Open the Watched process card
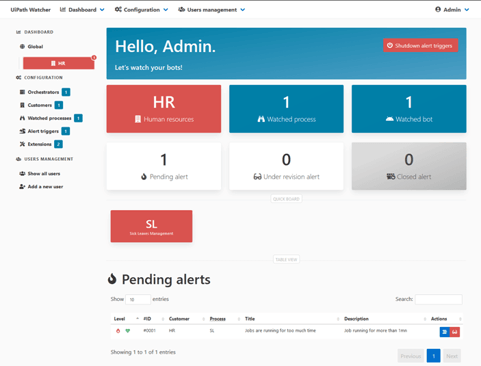This screenshot has width=481, height=366. point(286,109)
